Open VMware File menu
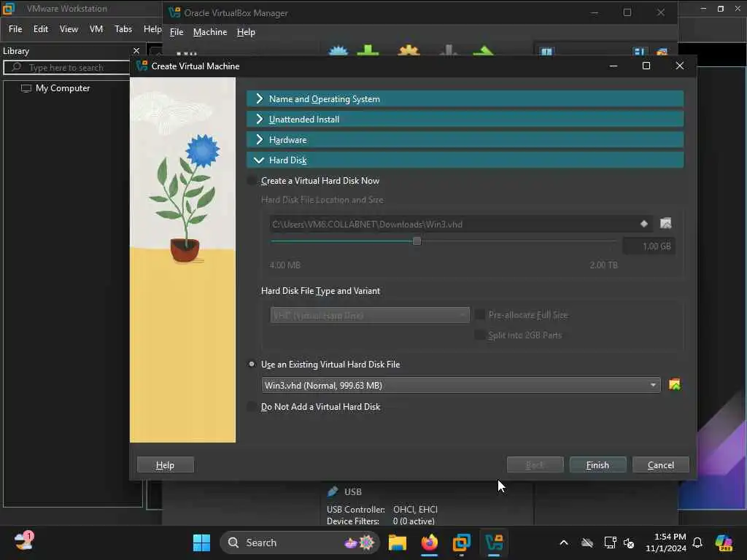 pyautogui.click(x=15, y=29)
